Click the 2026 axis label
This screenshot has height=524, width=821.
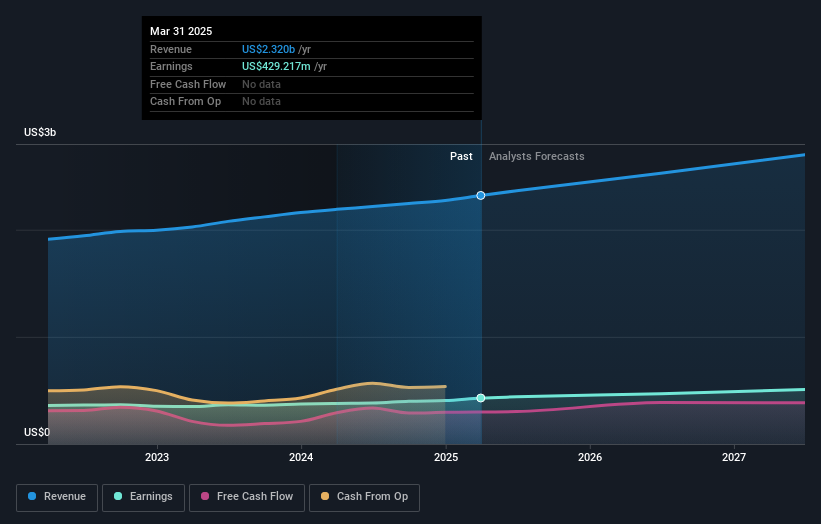point(590,458)
